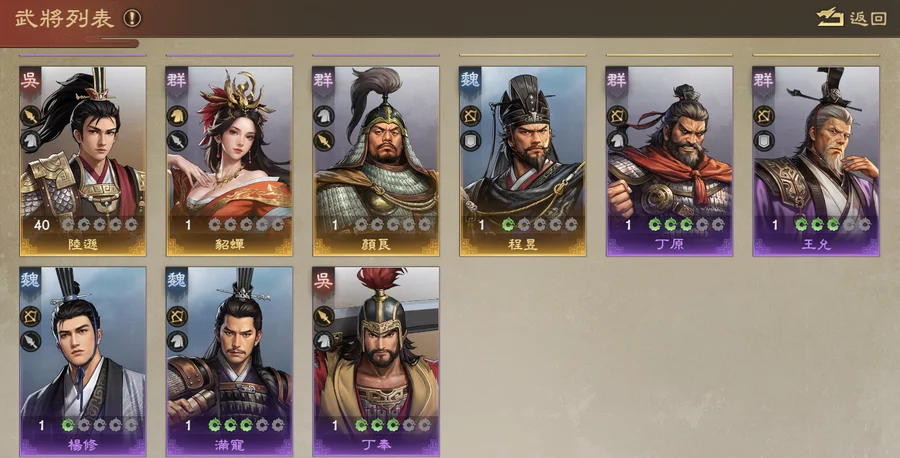Open the 貂蟬 general portrait

coord(230,161)
